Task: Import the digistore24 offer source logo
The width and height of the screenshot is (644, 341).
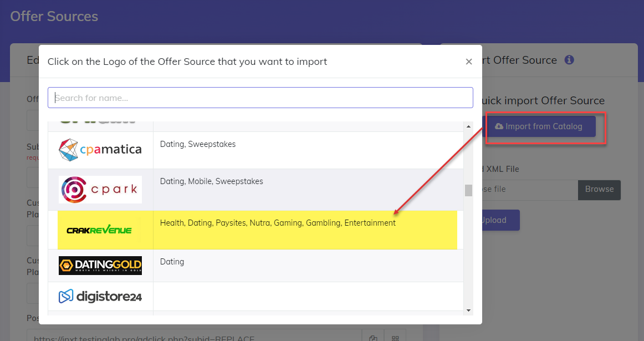Action: 100,297
